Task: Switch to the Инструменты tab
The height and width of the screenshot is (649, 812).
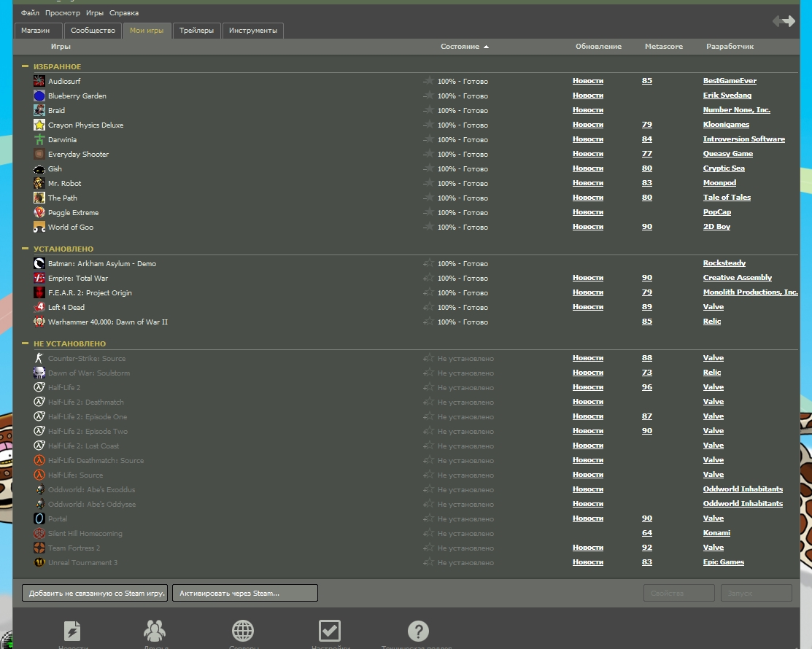Action: pos(252,31)
